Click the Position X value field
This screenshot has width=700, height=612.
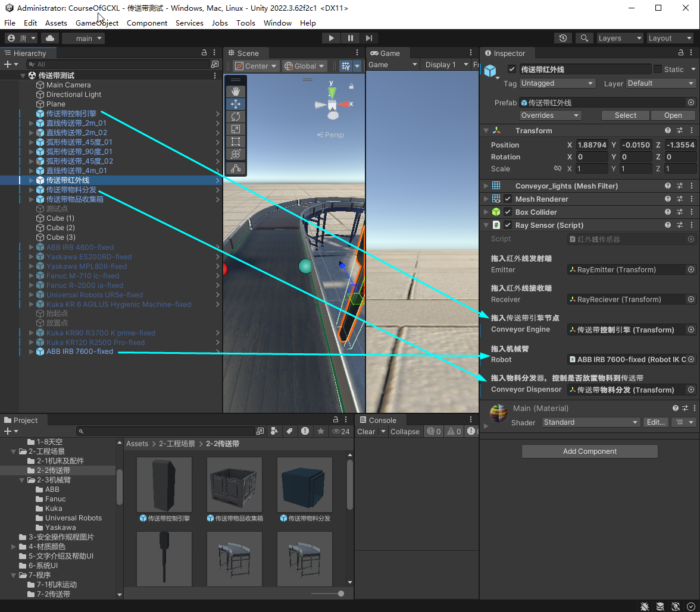point(592,145)
